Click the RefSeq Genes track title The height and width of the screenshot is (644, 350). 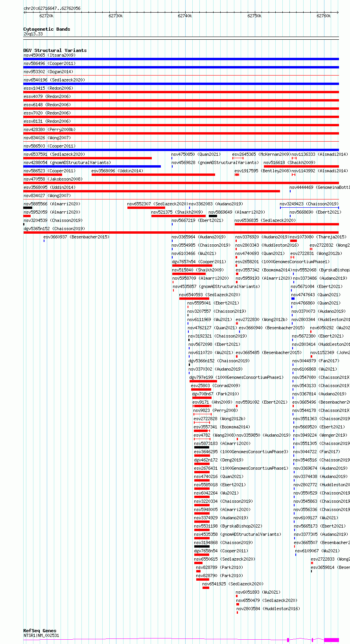point(40,631)
